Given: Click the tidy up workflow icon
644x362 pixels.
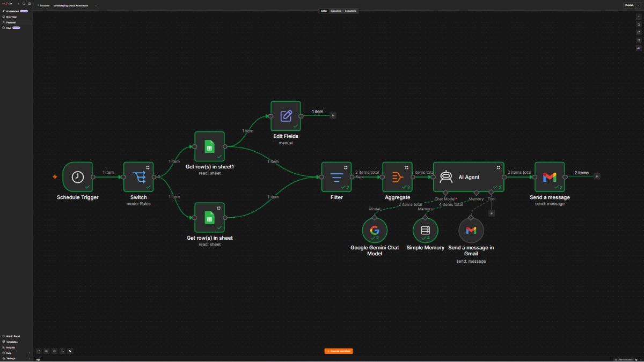Looking at the screenshot, I should tap(70, 351).
